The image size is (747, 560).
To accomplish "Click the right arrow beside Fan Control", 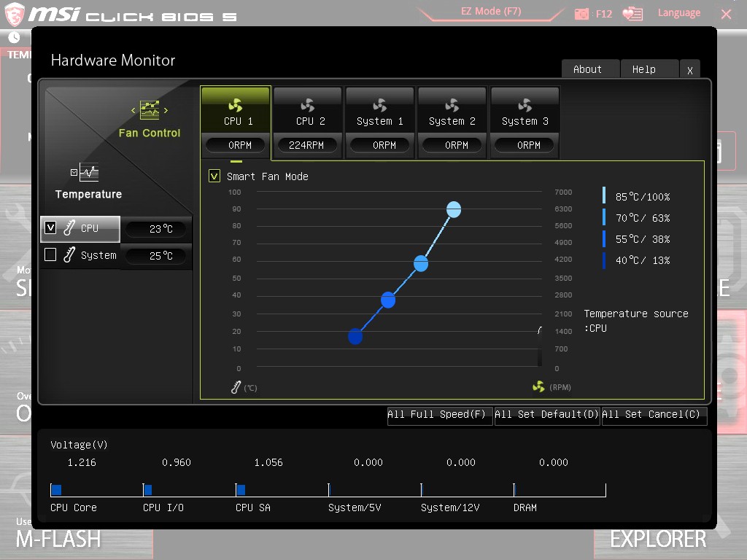I will [x=166, y=111].
